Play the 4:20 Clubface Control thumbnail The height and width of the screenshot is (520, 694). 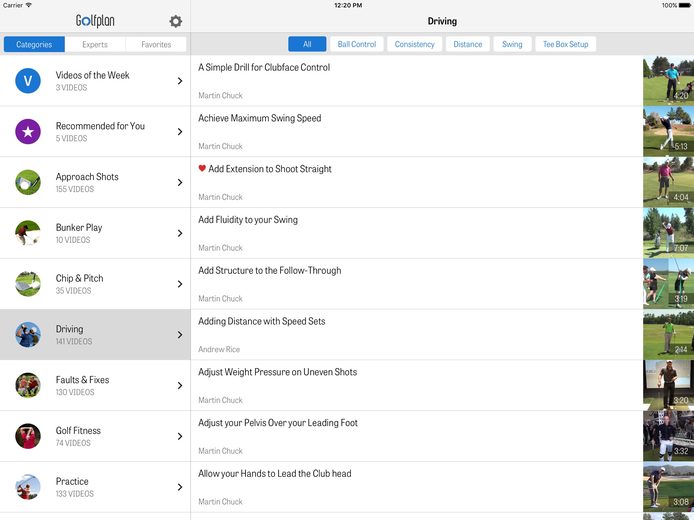click(668, 81)
